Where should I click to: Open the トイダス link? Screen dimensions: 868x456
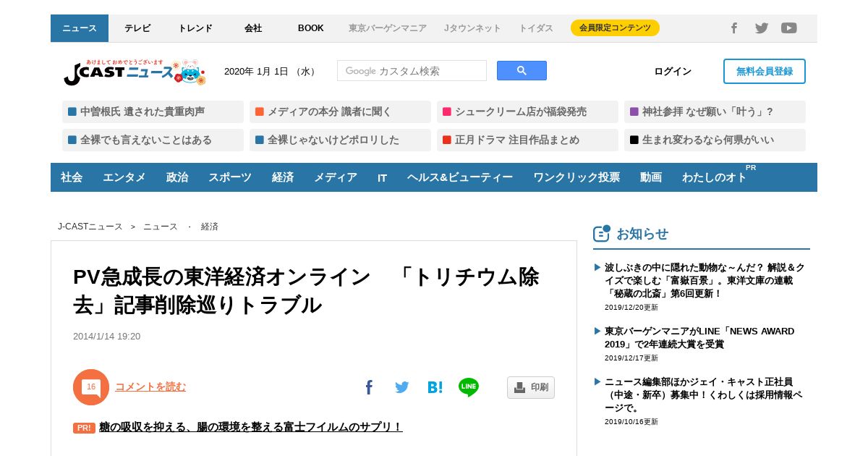coord(536,28)
